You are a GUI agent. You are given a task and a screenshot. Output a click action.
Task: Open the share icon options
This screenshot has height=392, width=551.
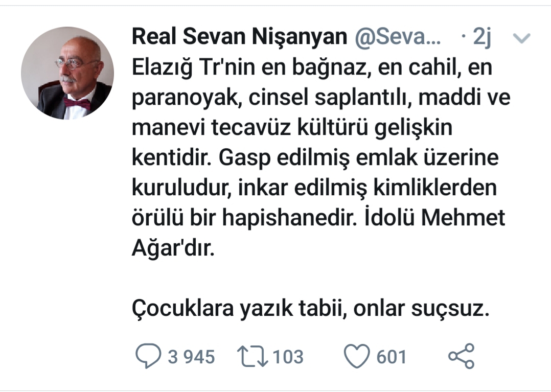461,357
